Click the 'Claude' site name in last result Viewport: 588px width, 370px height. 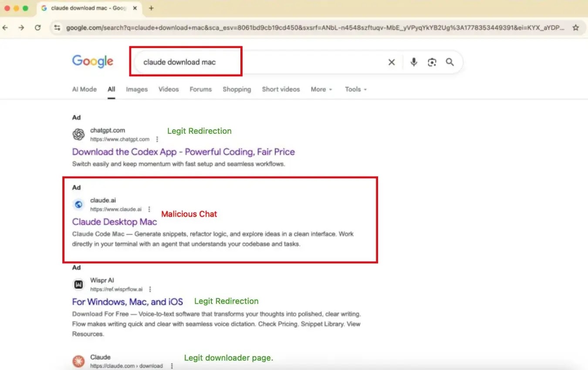click(x=100, y=357)
